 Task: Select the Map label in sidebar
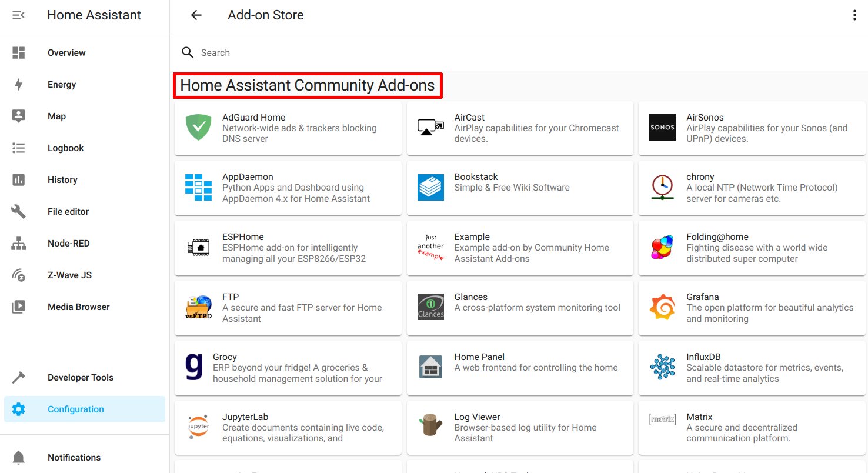[56, 116]
